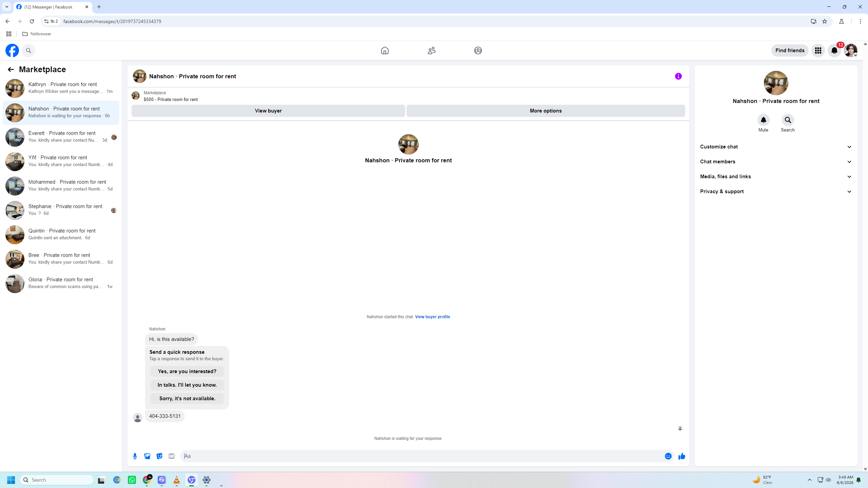
Task: Expand the Chat members section
Action: point(776,162)
